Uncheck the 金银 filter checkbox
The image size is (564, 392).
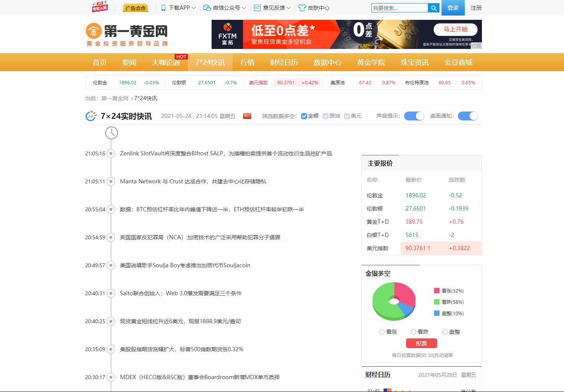pos(303,115)
